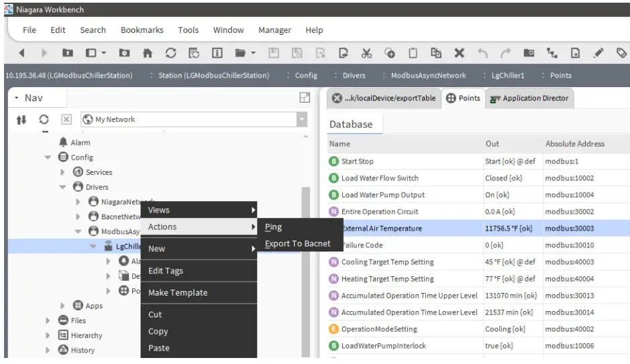Viewport: 630px width, 364px height.
Task: Switch to the Application Director tab
Action: click(529, 98)
